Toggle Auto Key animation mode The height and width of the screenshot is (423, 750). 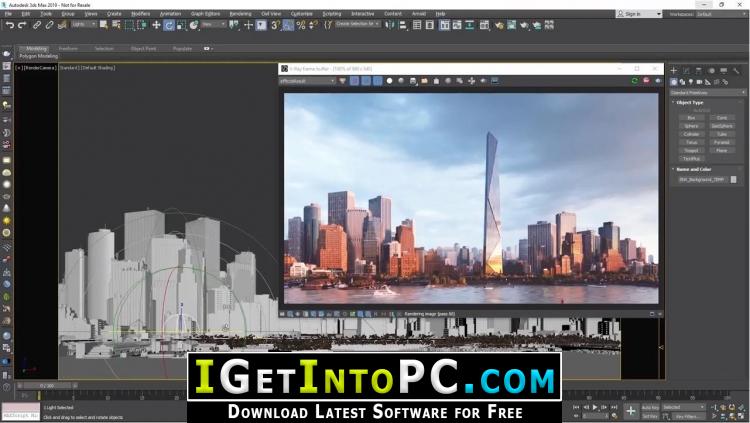pos(649,408)
